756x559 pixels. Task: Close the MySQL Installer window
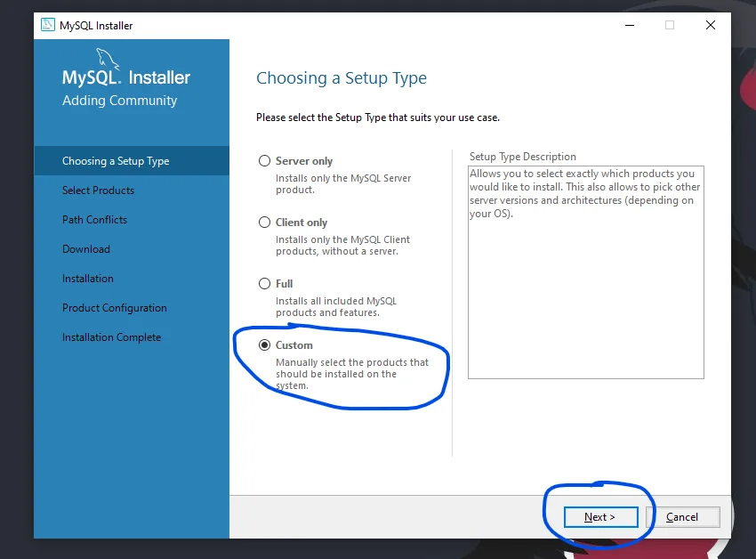click(711, 26)
